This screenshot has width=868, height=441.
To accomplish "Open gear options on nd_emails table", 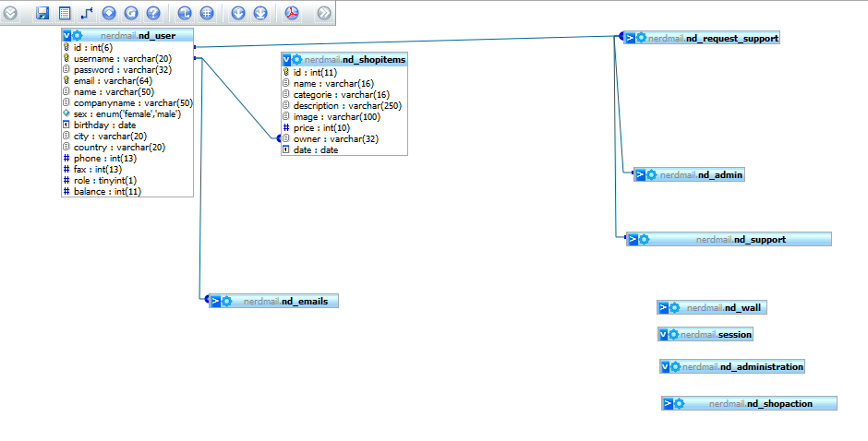I will click(226, 301).
